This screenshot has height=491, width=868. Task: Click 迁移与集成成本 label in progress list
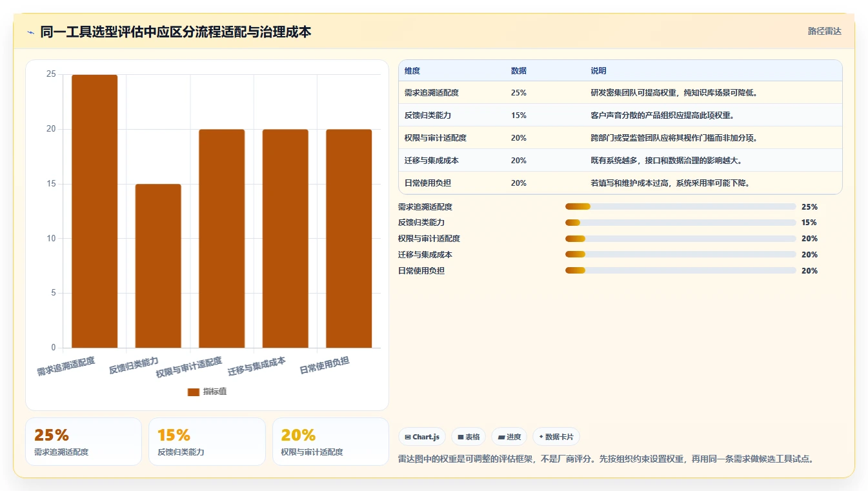click(x=425, y=255)
